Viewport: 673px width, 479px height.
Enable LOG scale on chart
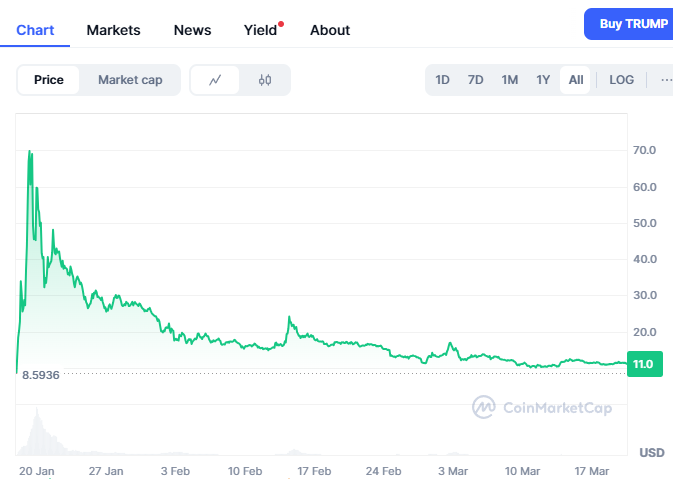(621, 80)
